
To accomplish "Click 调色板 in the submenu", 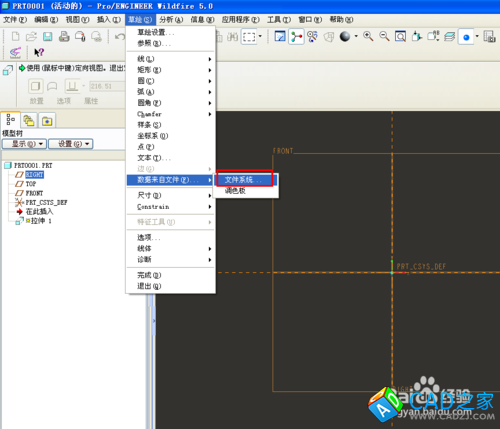I will (245, 191).
